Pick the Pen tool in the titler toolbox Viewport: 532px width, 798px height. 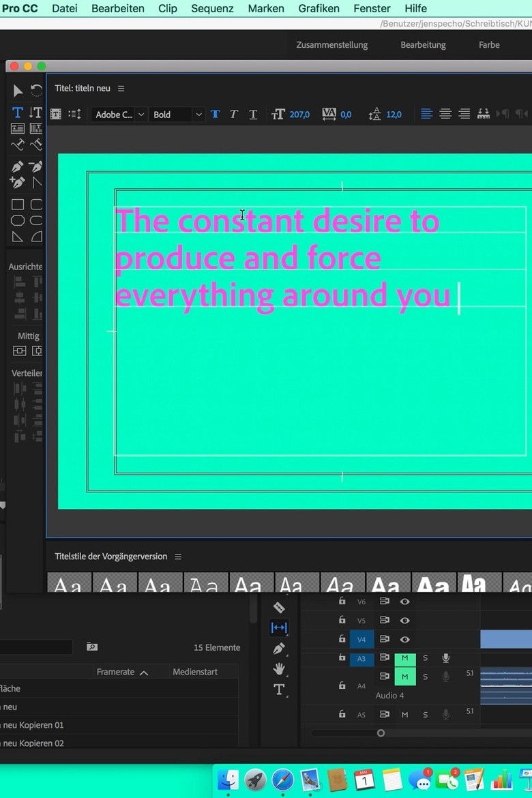click(18, 166)
